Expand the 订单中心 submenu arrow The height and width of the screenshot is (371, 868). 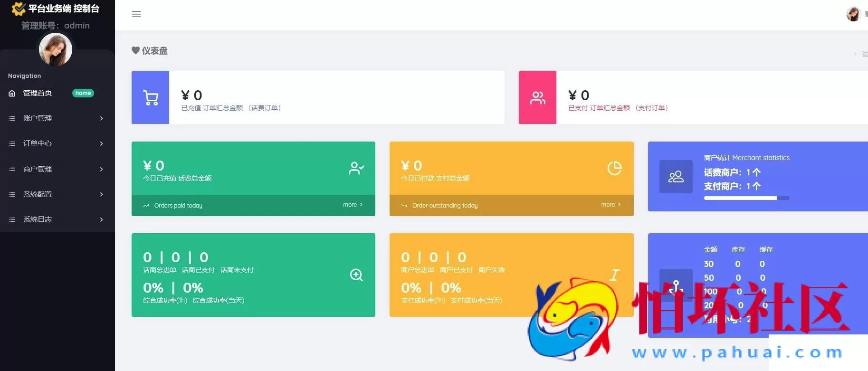click(x=101, y=143)
